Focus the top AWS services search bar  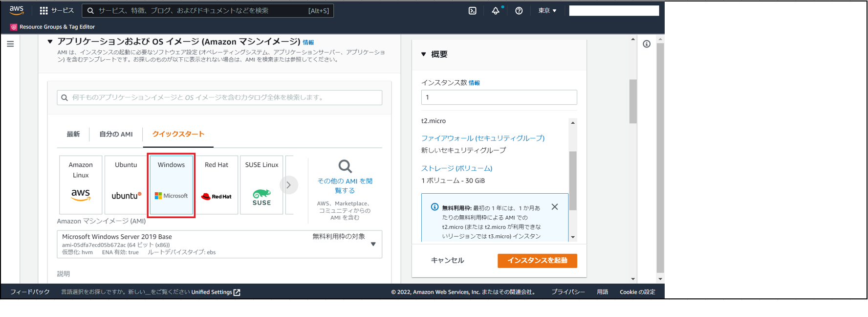click(208, 11)
